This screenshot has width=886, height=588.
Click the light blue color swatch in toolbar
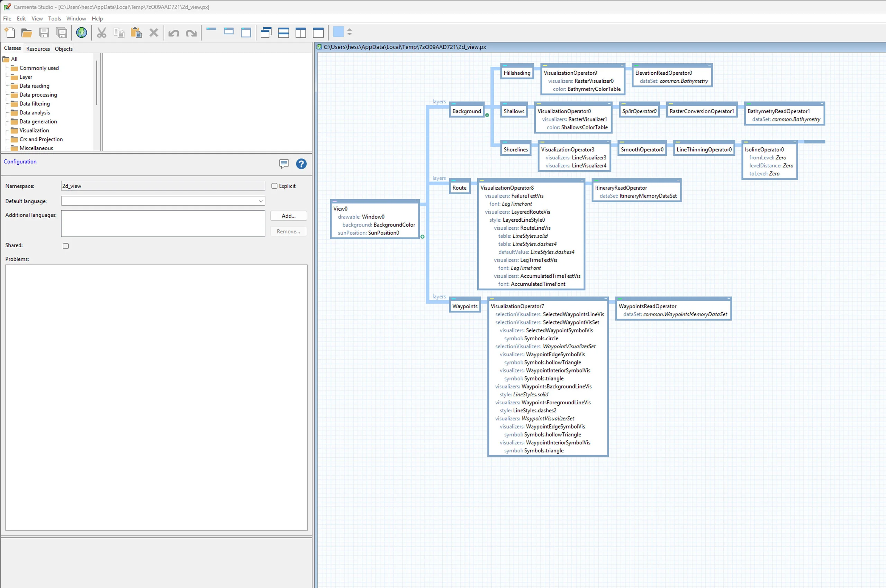click(x=338, y=32)
